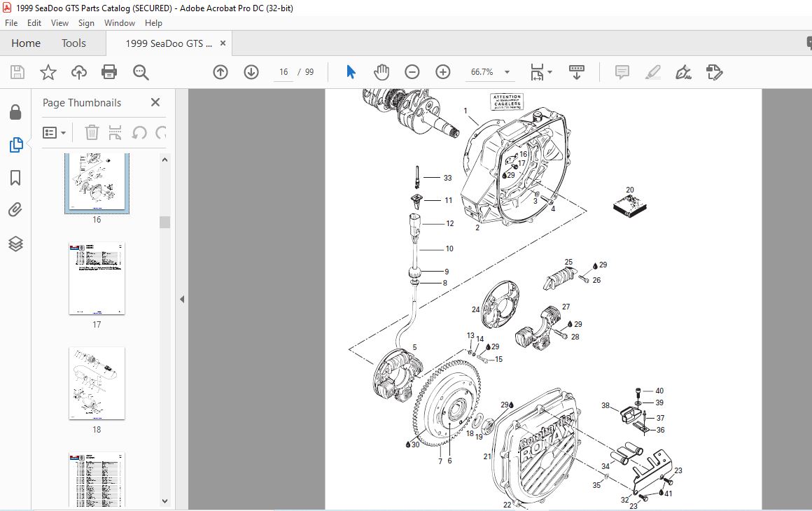
Task: Click the Print icon
Action: coord(109,72)
